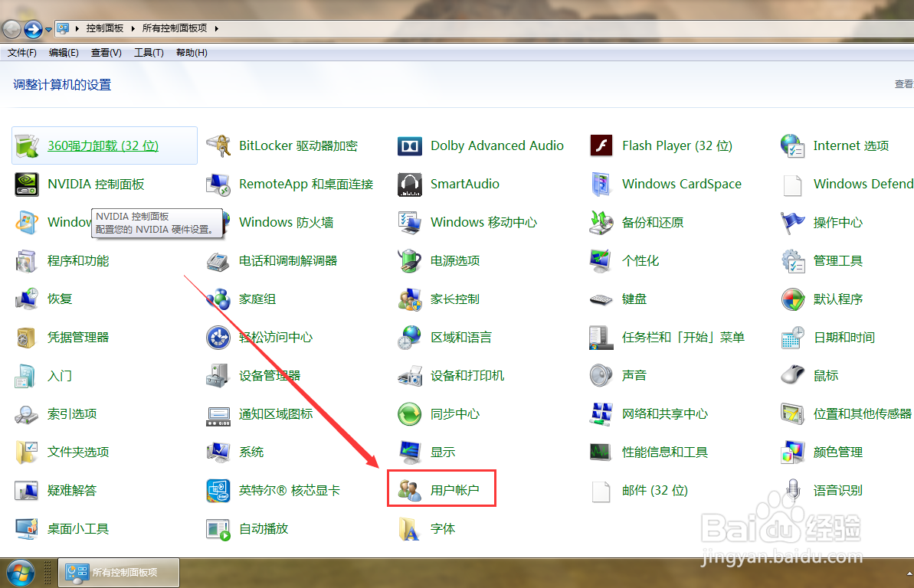The image size is (914, 588).
Task: Click the 设备管理器 link
Action: tap(270, 376)
